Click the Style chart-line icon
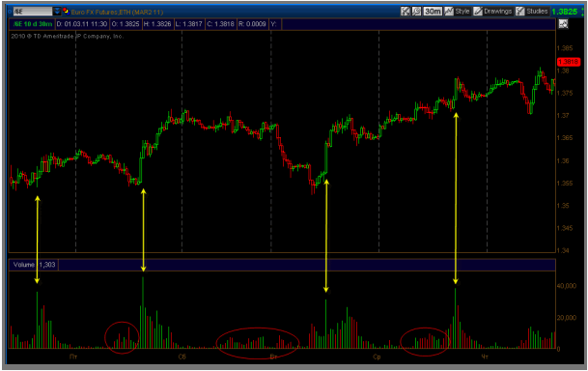588x371 pixels. point(449,12)
